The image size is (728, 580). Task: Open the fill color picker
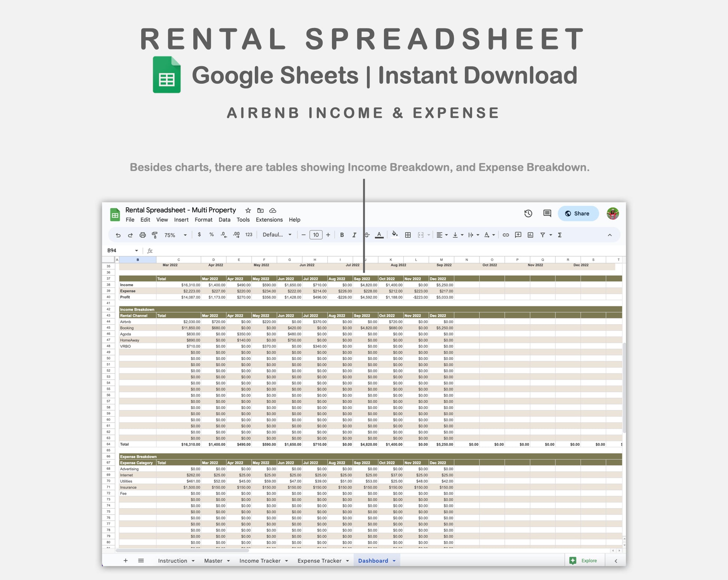pos(394,235)
